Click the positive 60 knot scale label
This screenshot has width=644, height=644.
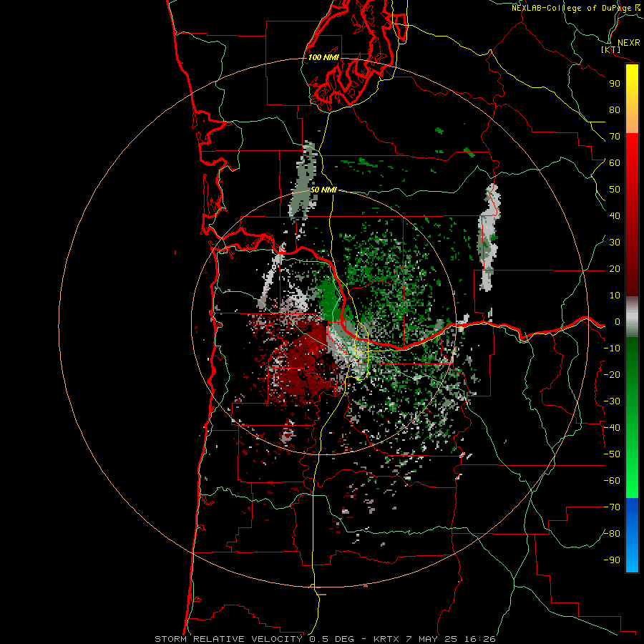615,163
